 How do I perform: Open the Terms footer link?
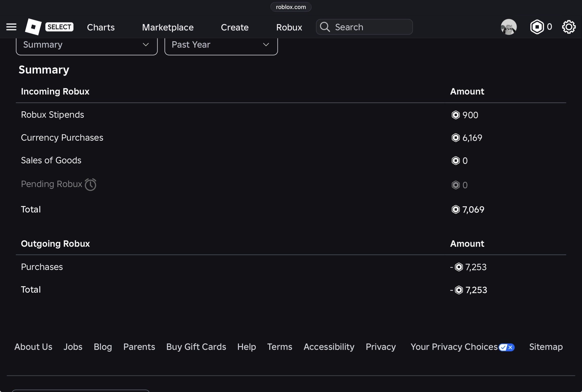[x=280, y=347]
